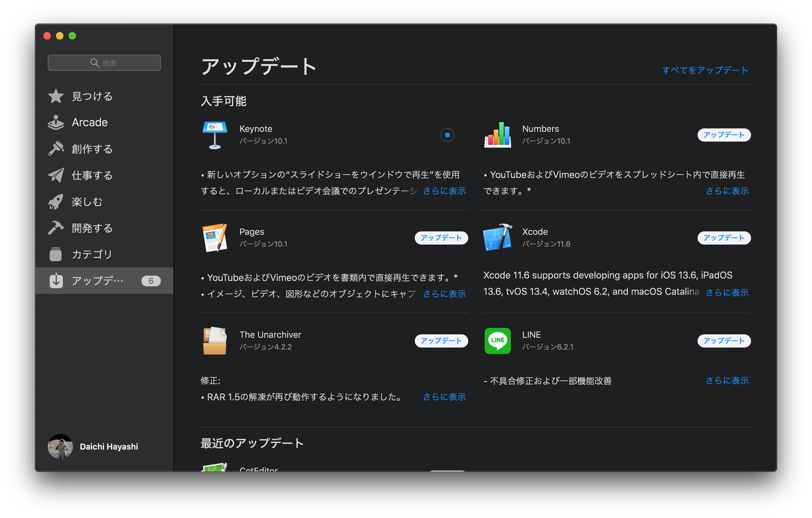Click the green zoom window button
The width and height of the screenshot is (812, 518).
click(72, 36)
